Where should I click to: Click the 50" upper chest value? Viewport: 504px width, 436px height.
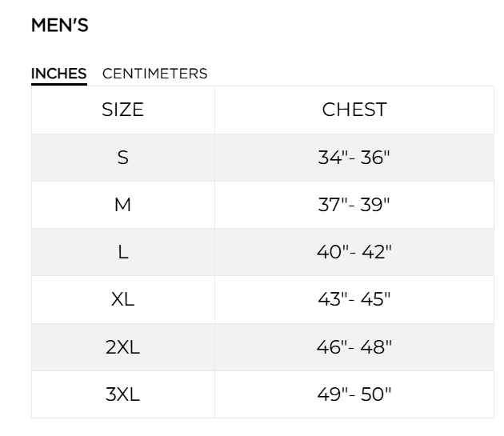[374, 394]
